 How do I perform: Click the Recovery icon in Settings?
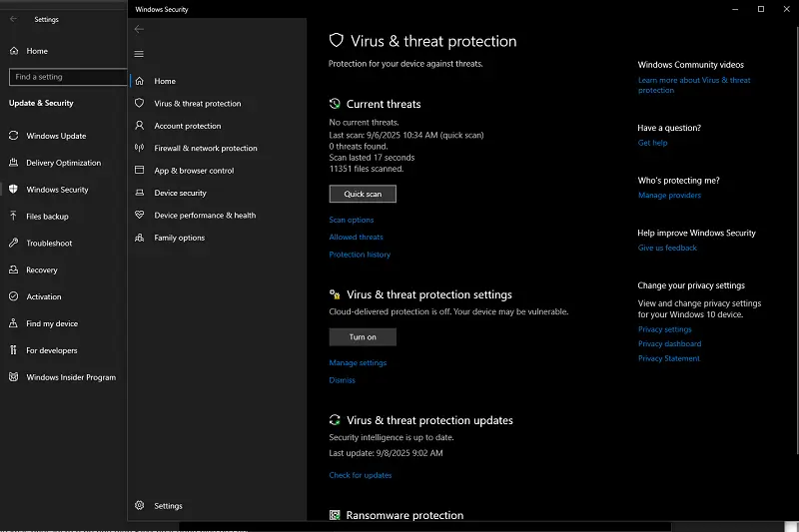tap(14, 269)
